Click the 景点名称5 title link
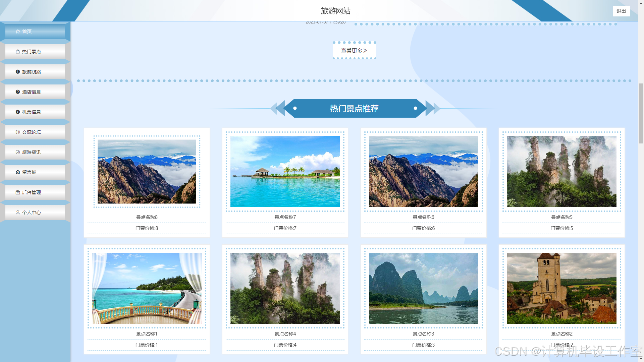The height and width of the screenshot is (362, 644). (x=561, y=217)
